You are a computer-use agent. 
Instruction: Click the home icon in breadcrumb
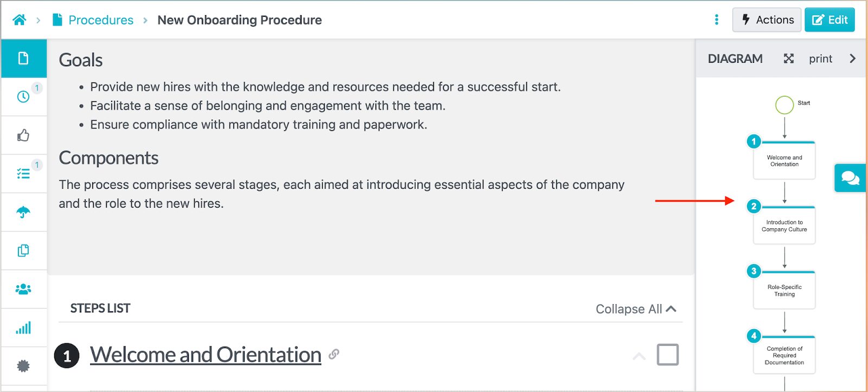click(x=20, y=20)
